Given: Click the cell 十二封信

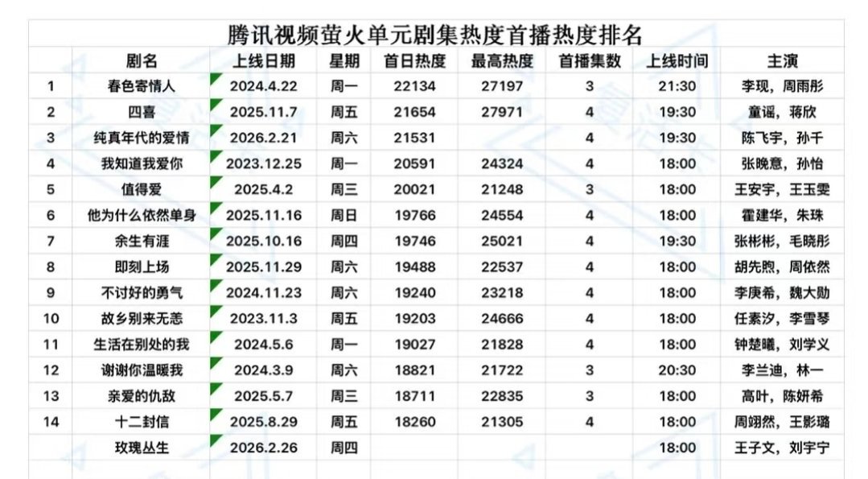Looking at the screenshot, I should 142,422.
